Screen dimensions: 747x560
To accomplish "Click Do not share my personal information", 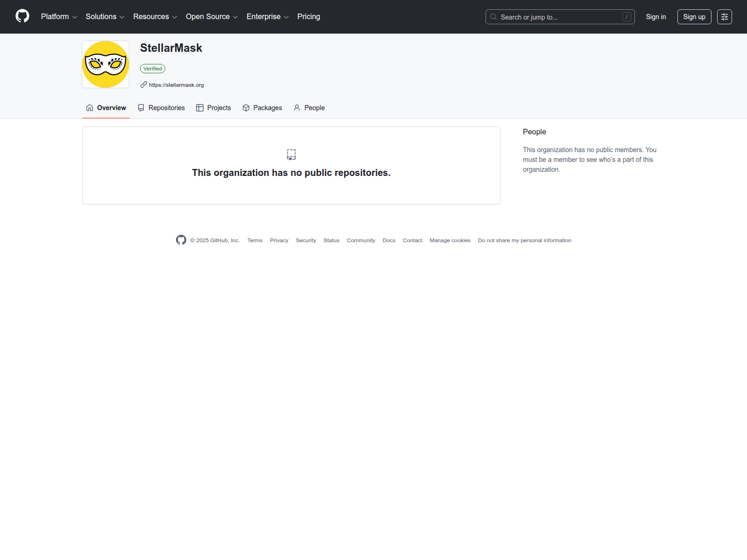I will [x=525, y=240].
